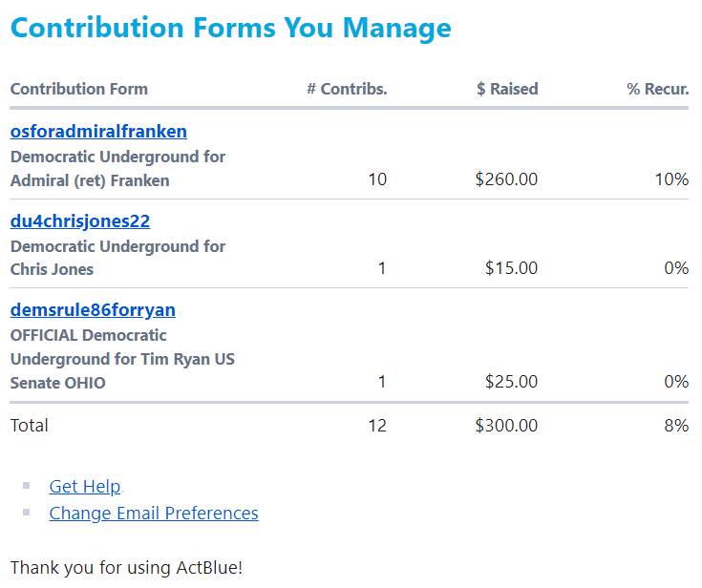This screenshot has height=588, width=702.
Task: Click the Get Help link
Action: [x=85, y=487]
